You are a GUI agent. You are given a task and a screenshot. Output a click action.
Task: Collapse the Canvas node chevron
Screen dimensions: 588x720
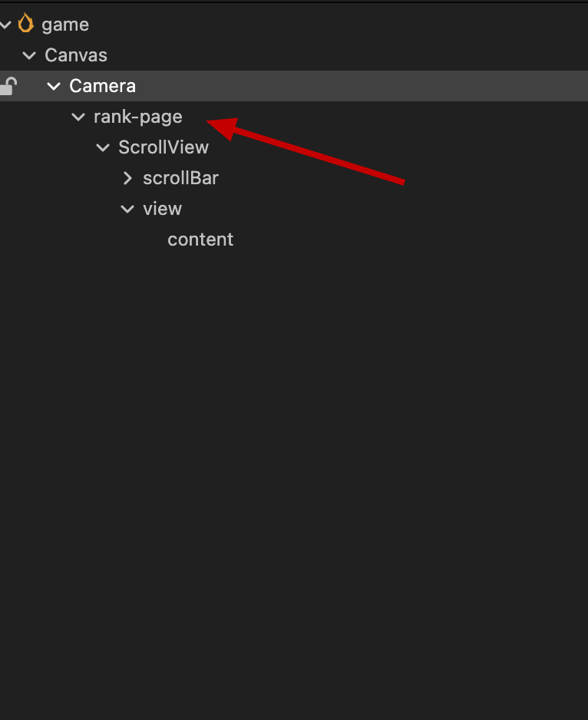pyautogui.click(x=29, y=55)
